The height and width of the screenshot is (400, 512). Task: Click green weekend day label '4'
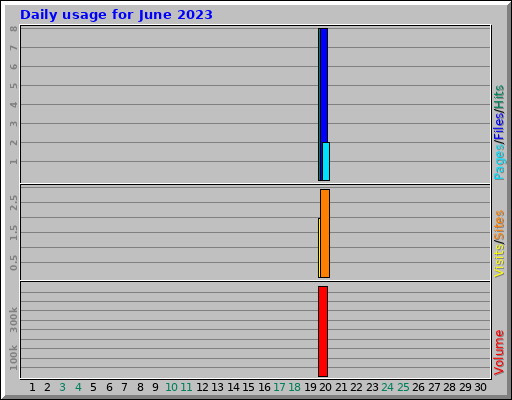(x=78, y=387)
